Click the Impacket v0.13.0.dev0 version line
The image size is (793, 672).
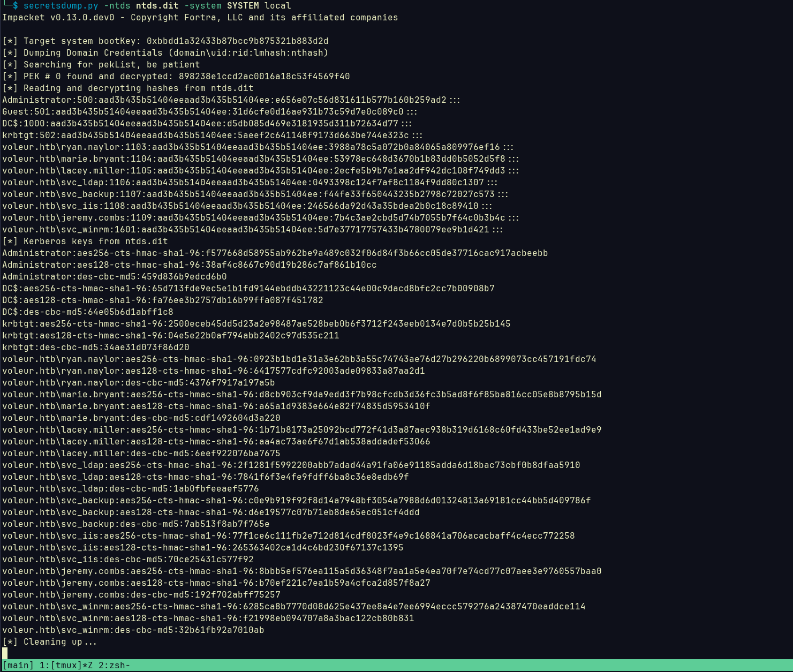[200, 18]
